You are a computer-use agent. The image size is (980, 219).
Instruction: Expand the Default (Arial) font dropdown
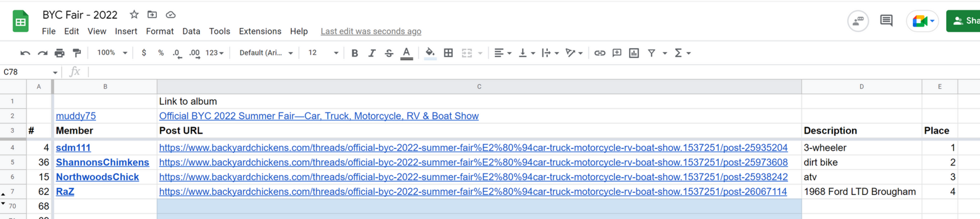[266, 53]
